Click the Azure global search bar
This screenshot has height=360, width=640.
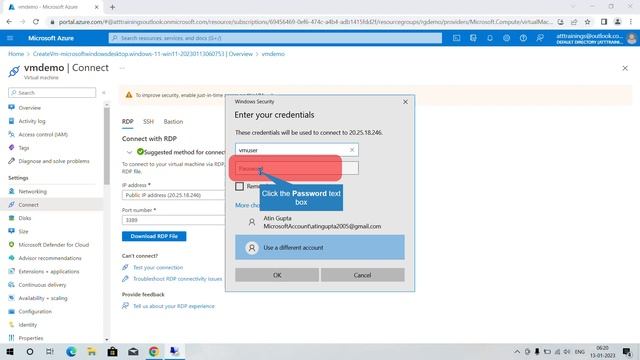[275, 38]
